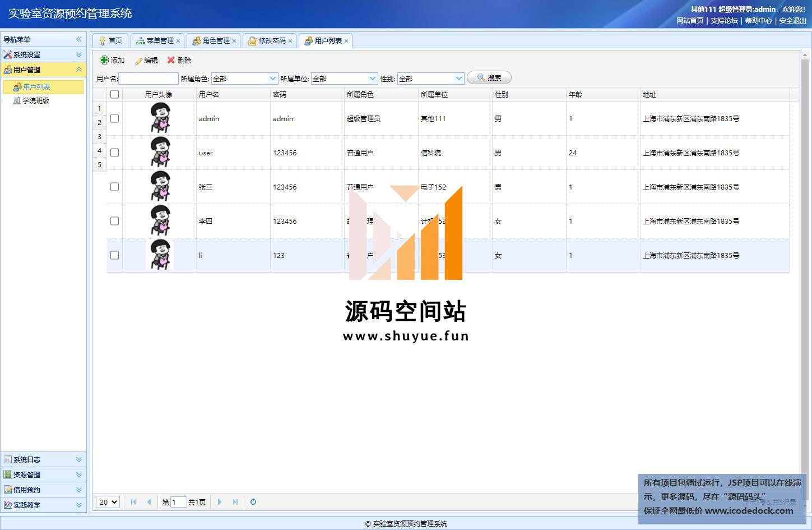Click the avatar in the 张三 row
The image size is (812, 530).
[160, 187]
